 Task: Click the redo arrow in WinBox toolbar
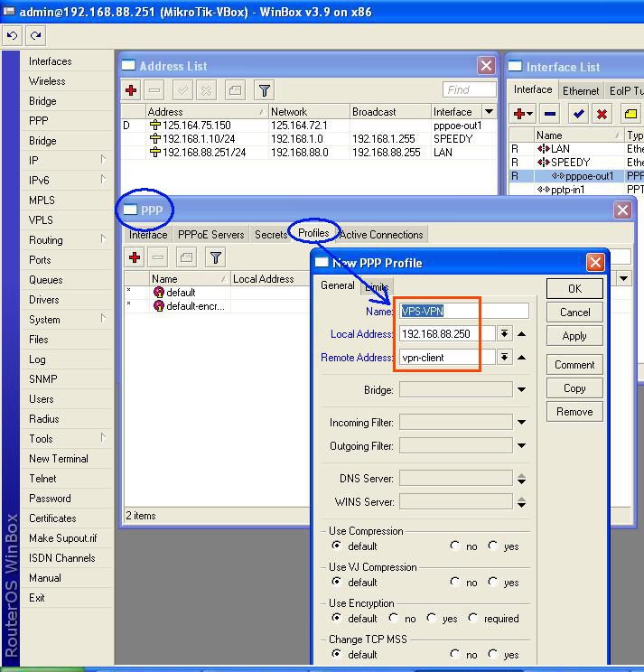pyautogui.click(x=35, y=36)
